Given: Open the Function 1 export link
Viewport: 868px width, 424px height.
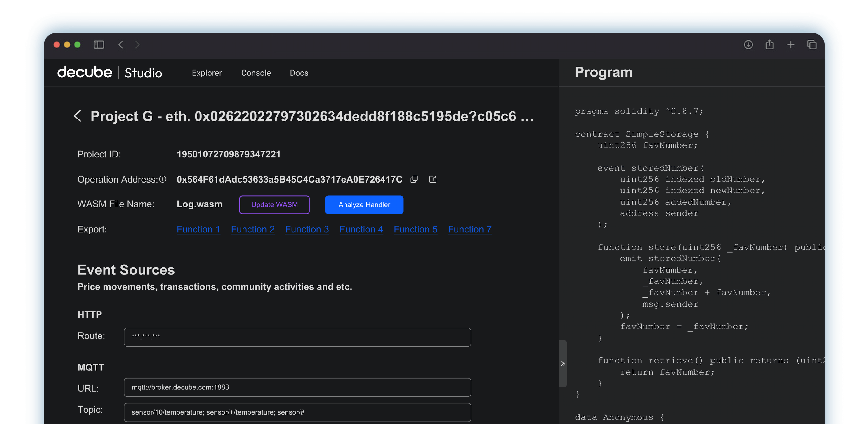Looking at the screenshot, I should click(198, 229).
